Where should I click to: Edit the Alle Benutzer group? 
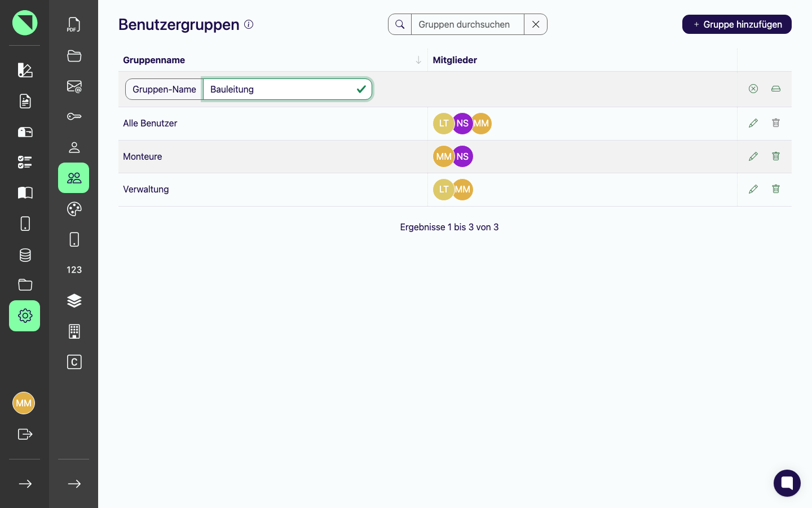click(753, 123)
